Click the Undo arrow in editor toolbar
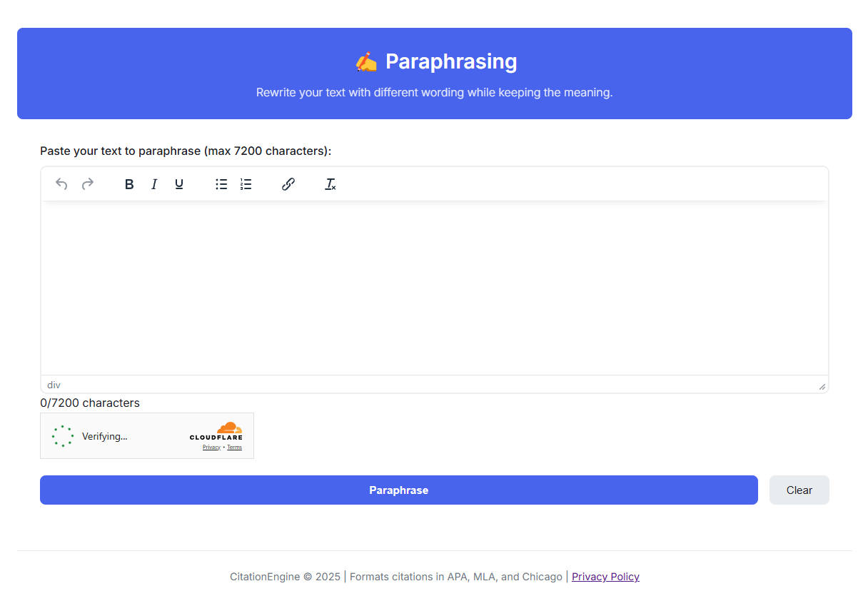868x591 pixels. [x=61, y=184]
